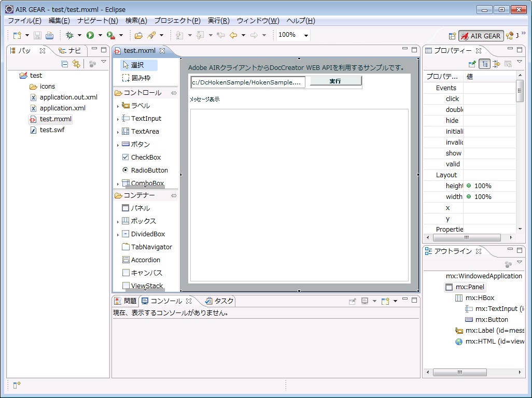Expand the DividedBox palette entry
Image resolution: width=532 pixels, height=398 pixels.
[x=118, y=235]
